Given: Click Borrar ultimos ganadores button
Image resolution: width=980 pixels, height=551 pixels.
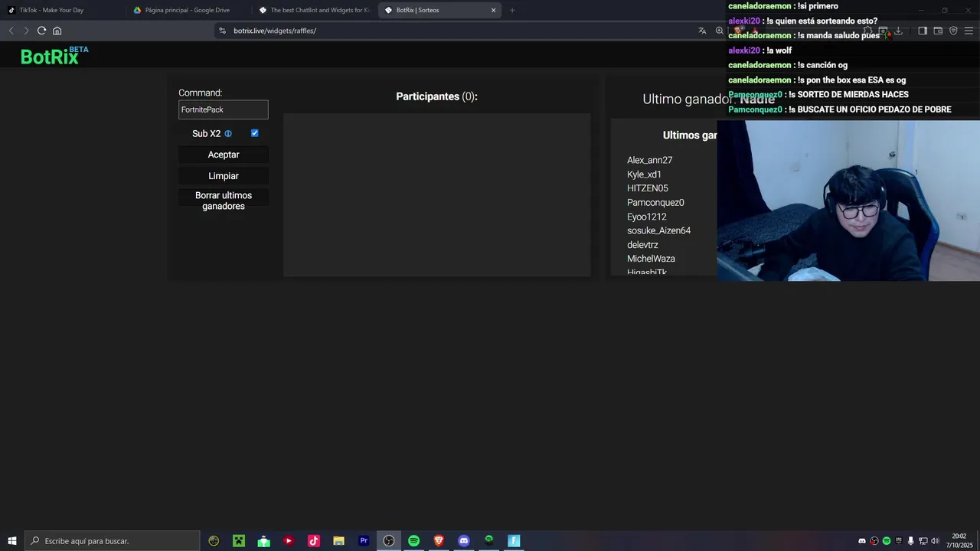Looking at the screenshot, I should tap(224, 201).
